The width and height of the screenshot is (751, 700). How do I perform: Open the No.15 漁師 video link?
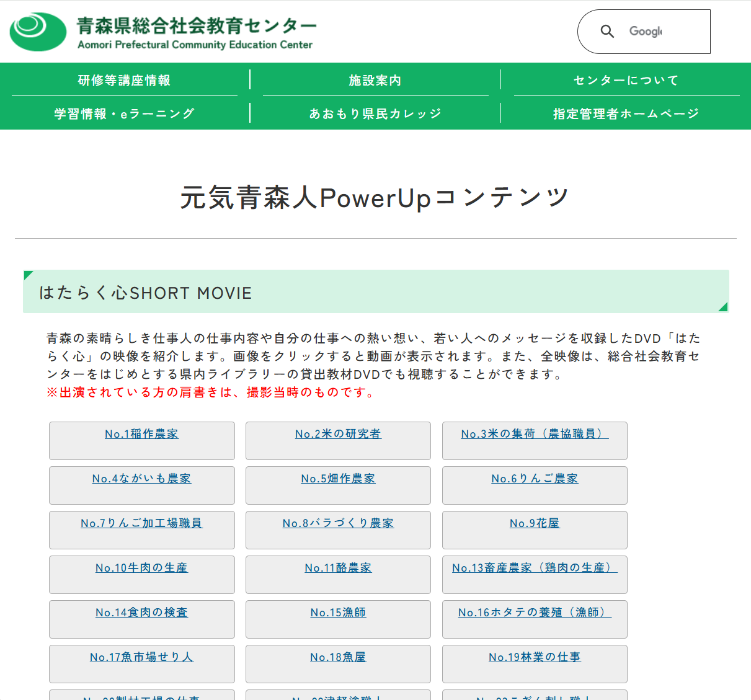(338, 613)
